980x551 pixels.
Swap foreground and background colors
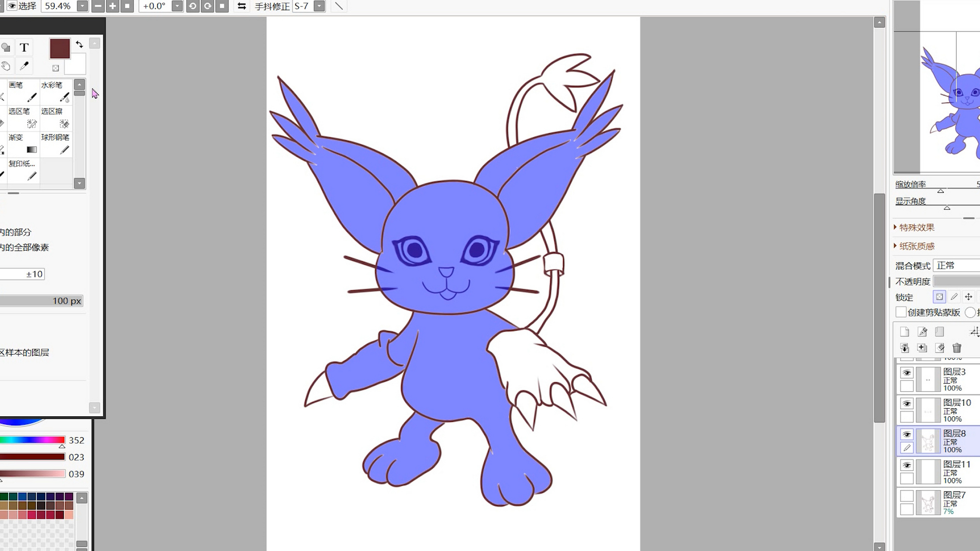pyautogui.click(x=79, y=44)
